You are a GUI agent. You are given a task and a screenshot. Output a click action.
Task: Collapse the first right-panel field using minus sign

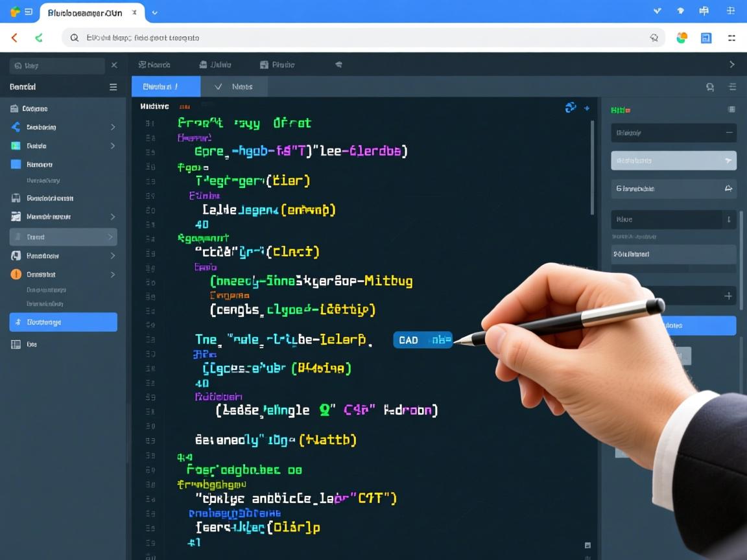click(729, 133)
